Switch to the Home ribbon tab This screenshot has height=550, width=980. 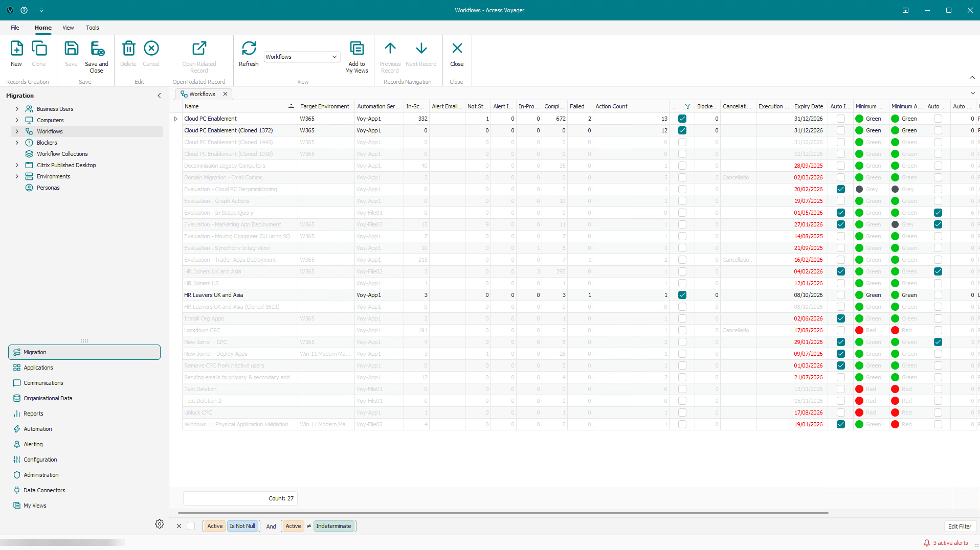tap(43, 28)
